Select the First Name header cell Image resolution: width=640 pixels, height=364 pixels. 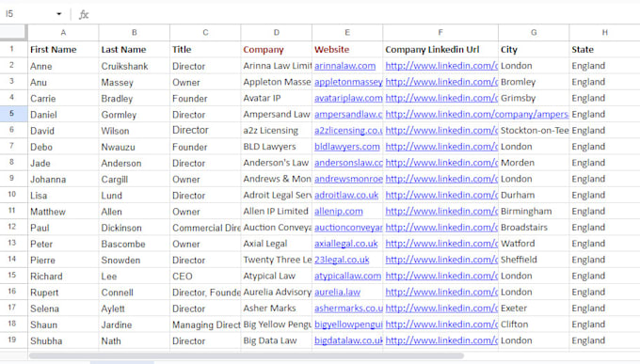pos(63,49)
